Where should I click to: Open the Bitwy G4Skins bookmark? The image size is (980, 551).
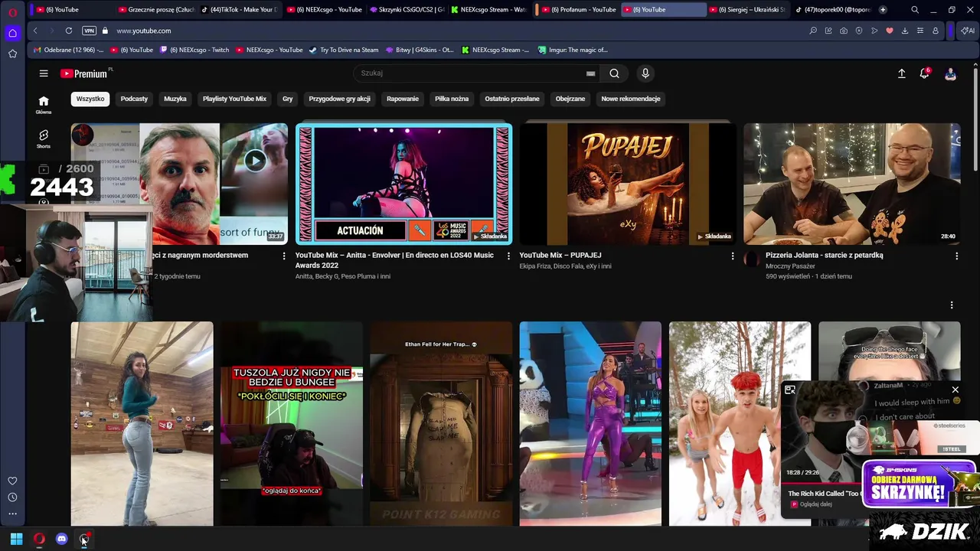(x=420, y=50)
